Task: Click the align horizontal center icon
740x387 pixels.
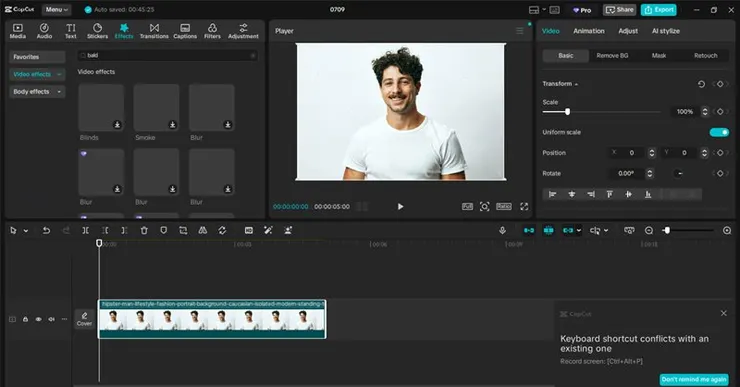Action: (x=572, y=194)
